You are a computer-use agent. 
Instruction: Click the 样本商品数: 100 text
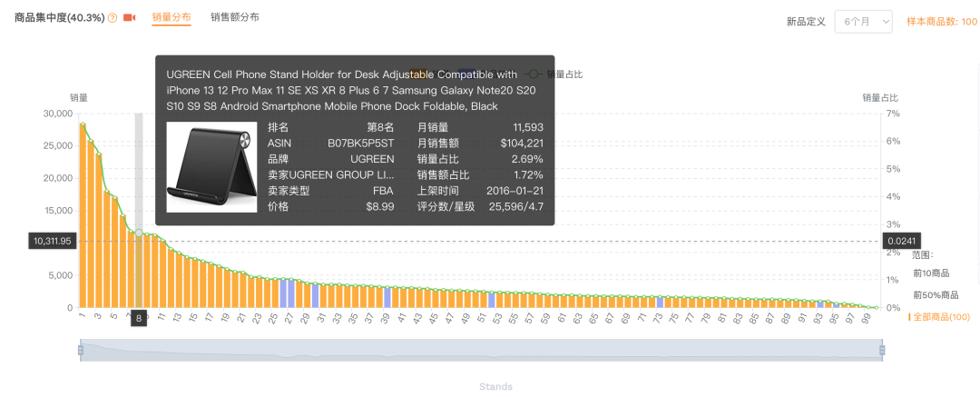(942, 21)
